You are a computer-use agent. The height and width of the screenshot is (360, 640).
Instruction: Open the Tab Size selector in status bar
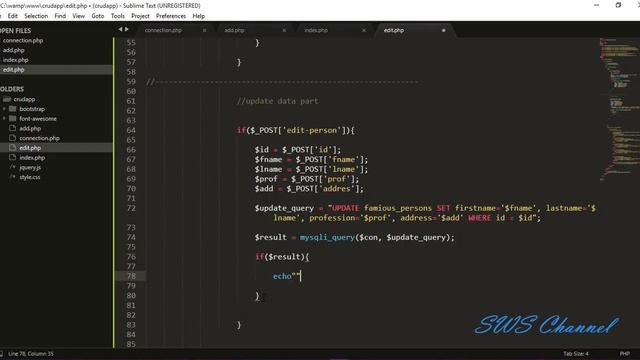[x=576, y=354]
